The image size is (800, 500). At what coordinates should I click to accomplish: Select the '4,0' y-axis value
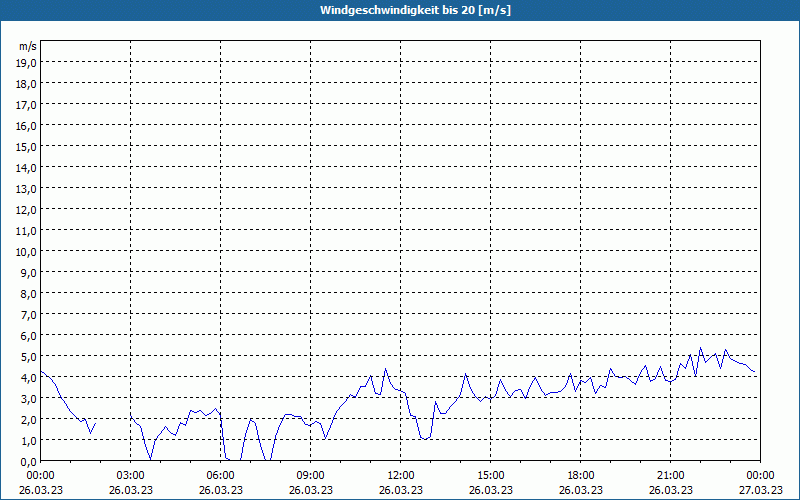[x=28, y=378]
